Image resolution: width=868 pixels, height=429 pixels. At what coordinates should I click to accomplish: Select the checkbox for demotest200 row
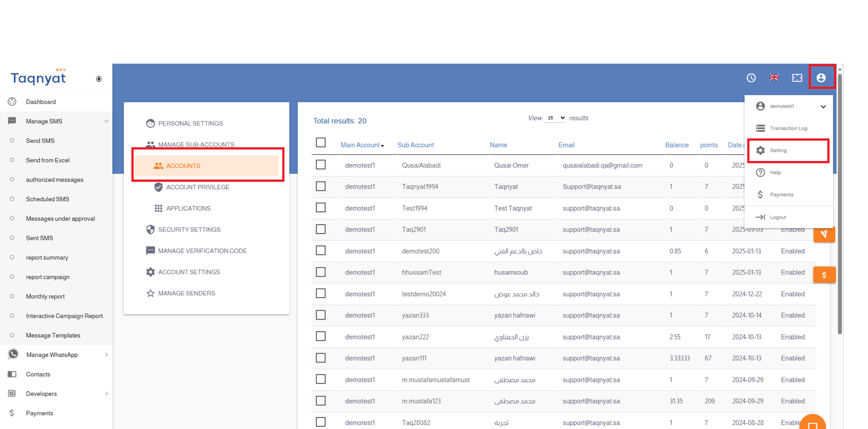321,250
